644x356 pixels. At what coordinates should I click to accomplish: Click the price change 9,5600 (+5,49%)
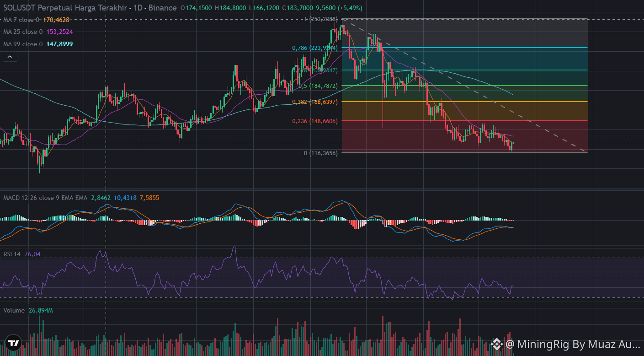[340, 8]
